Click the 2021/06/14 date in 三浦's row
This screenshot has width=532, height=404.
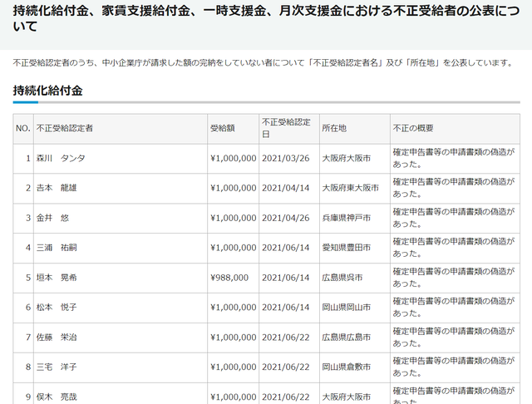pyautogui.click(x=286, y=248)
